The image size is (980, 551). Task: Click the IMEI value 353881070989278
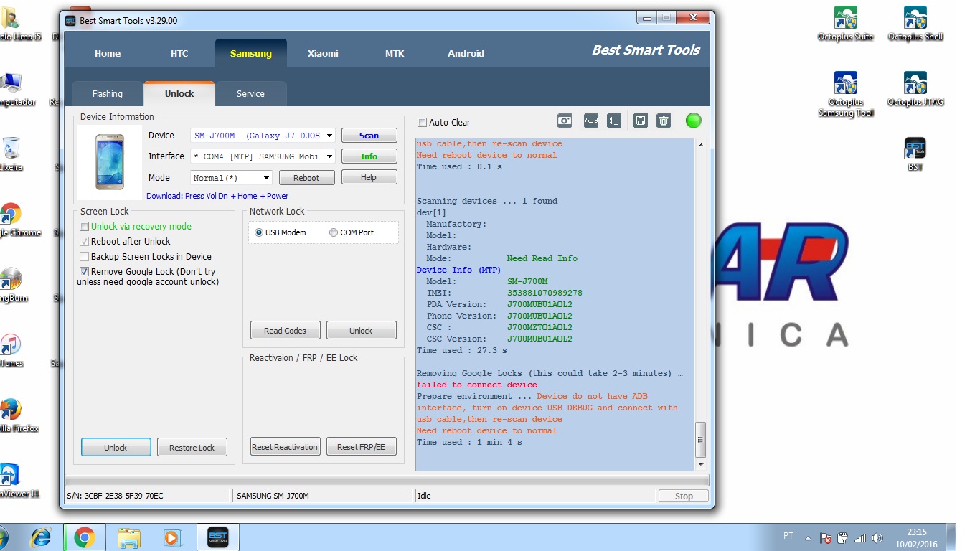coord(545,293)
